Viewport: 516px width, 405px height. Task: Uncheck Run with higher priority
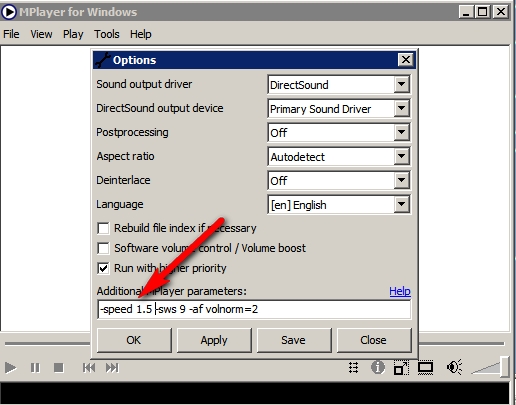tap(103, 268)
